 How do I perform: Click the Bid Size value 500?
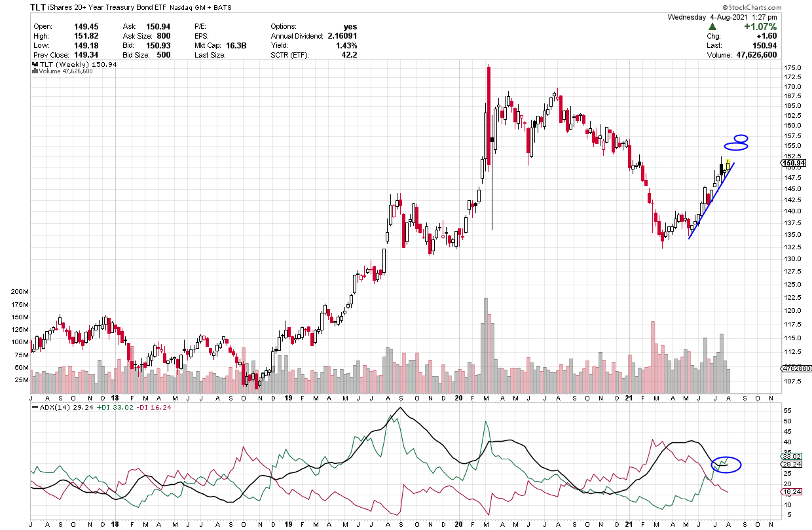[164, 55]
